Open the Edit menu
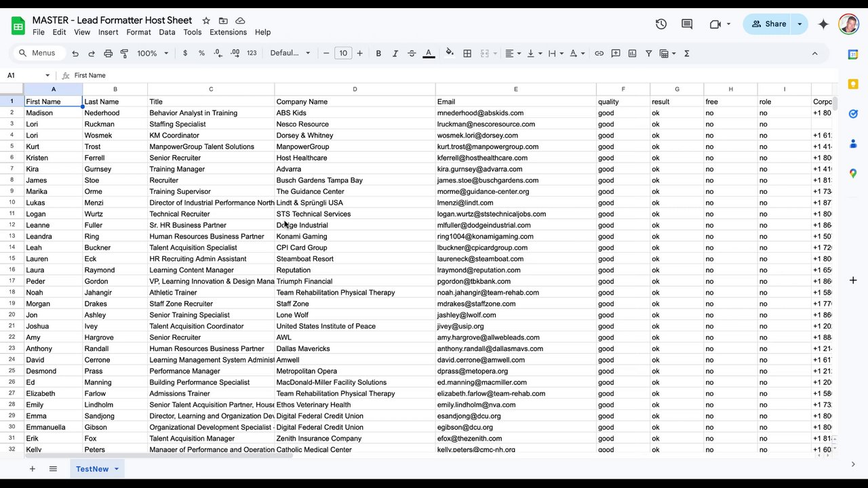Image resolution: width=868 pixels, height=488 pixels. [60, 32]
